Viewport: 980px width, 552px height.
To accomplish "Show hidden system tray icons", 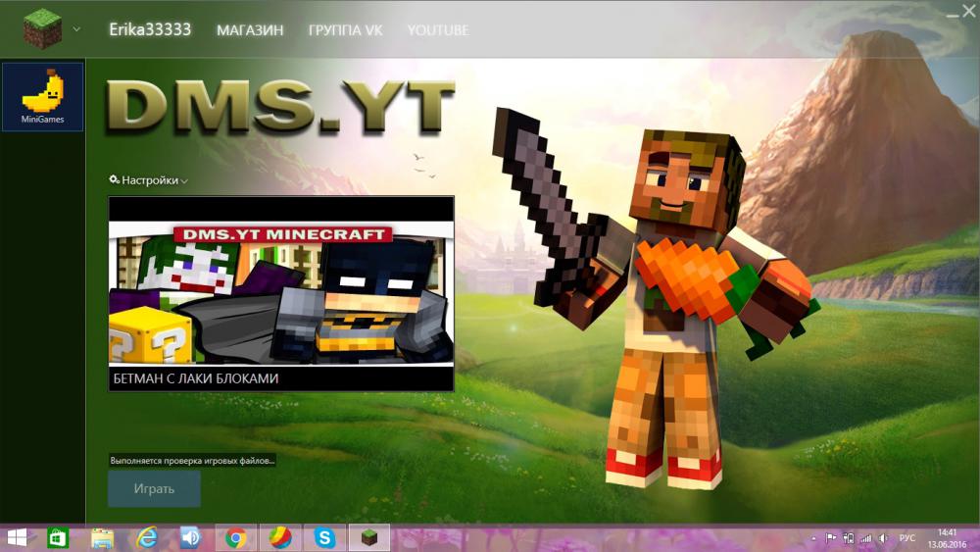I will (814, 538).
